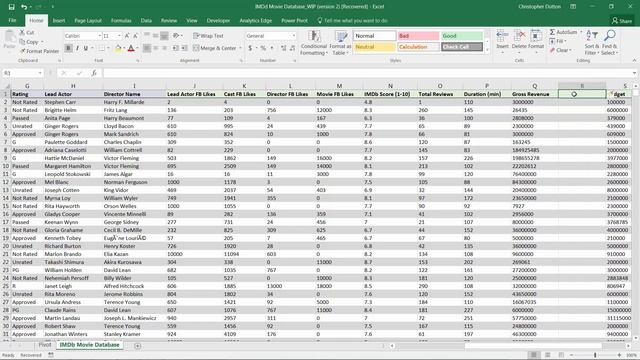Viewport: 640px width, 360px height.
Task: Open the Power Pivot tab
Action: pyautogui.click(x=294, y=20)
